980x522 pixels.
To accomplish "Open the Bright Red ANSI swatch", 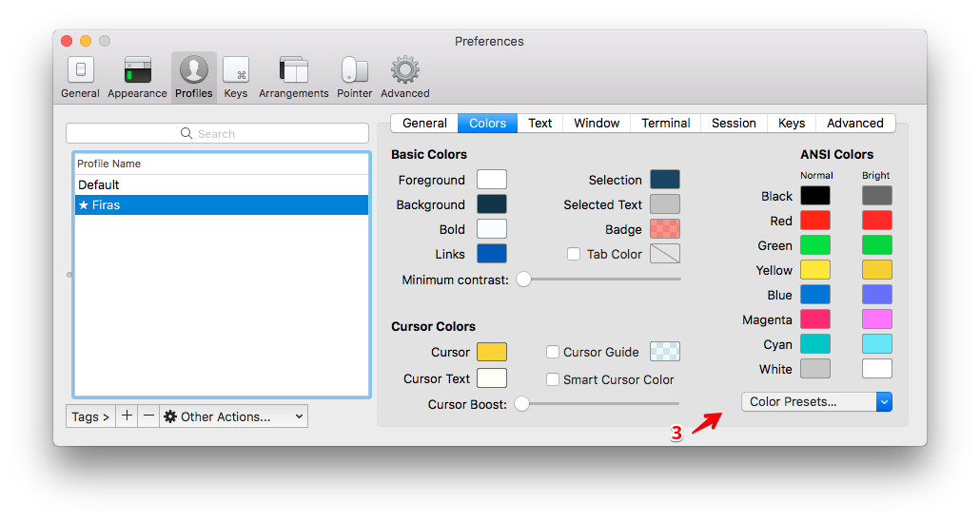I will (x=877, y=221).
